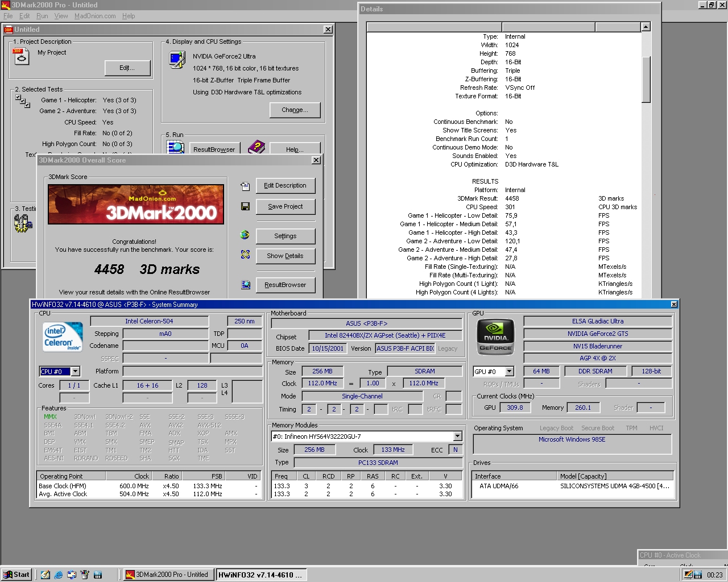Click the monitor icon in Display and CPU Settings
This screenshot has width=728, height=582.
pos(176,59)
